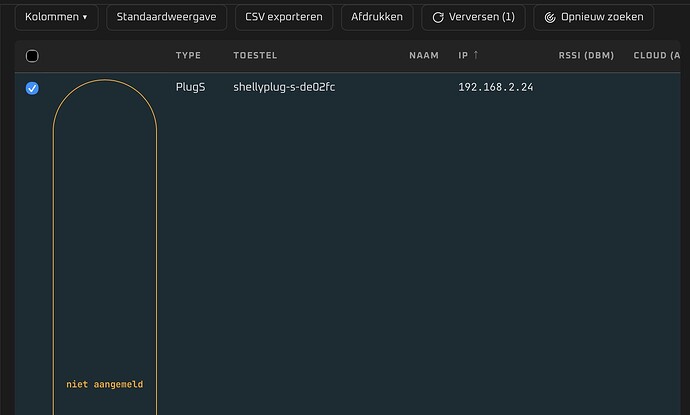Click the Afdrukken button
This screenshot has width=690, height=415.
click(377, 17)
